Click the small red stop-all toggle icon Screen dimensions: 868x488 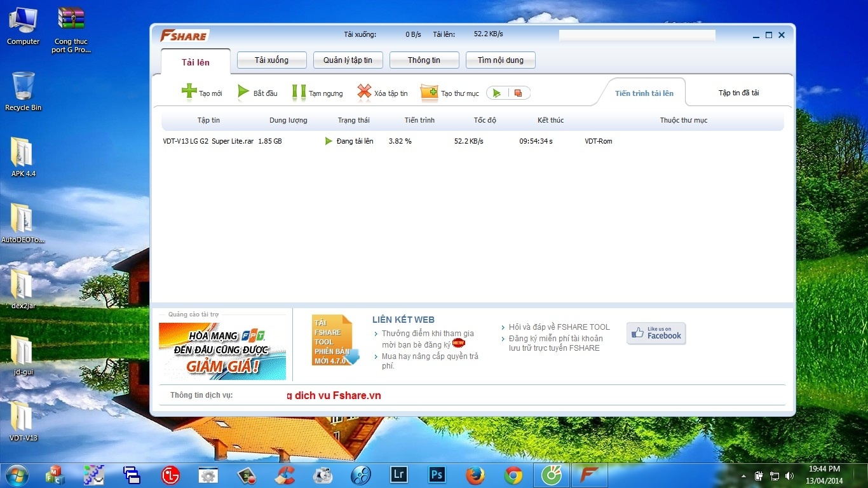(518, 93)
